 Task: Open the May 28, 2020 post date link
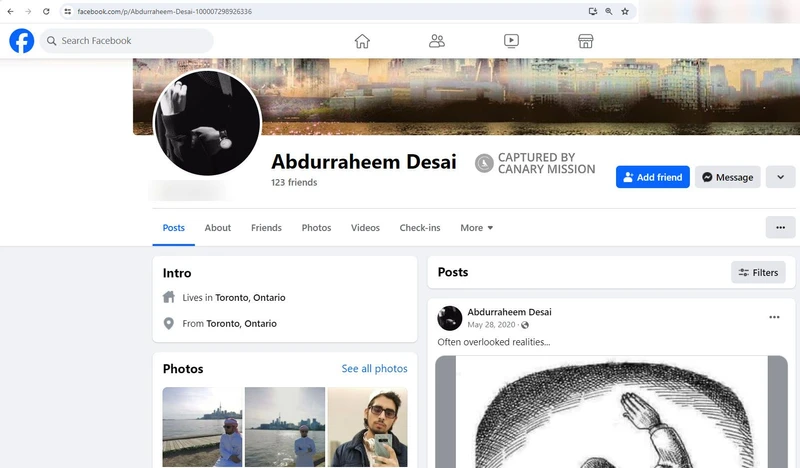(x=491, y=325)
